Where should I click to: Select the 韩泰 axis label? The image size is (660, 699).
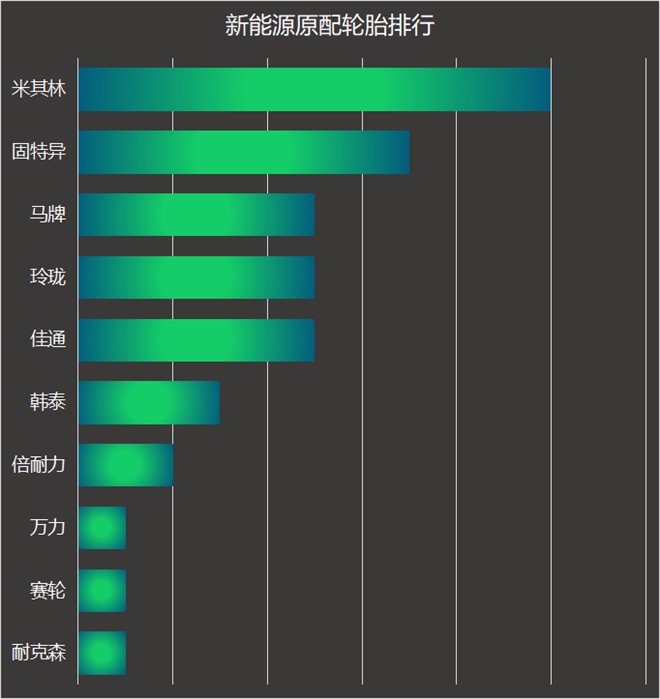click(x=48, y=403)
